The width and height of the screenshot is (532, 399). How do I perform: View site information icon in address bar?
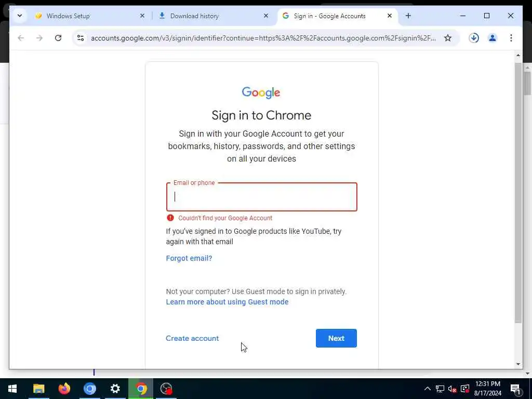(x=81, y=37)
